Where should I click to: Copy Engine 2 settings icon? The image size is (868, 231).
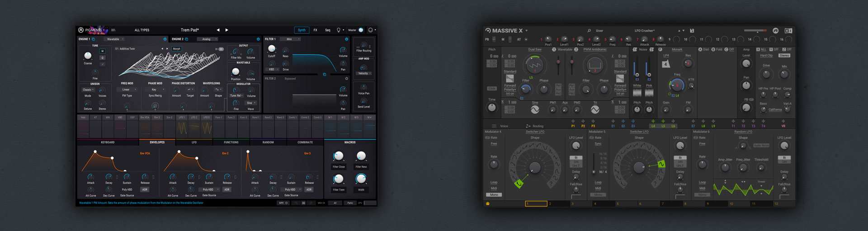click(x=187, y=39)
